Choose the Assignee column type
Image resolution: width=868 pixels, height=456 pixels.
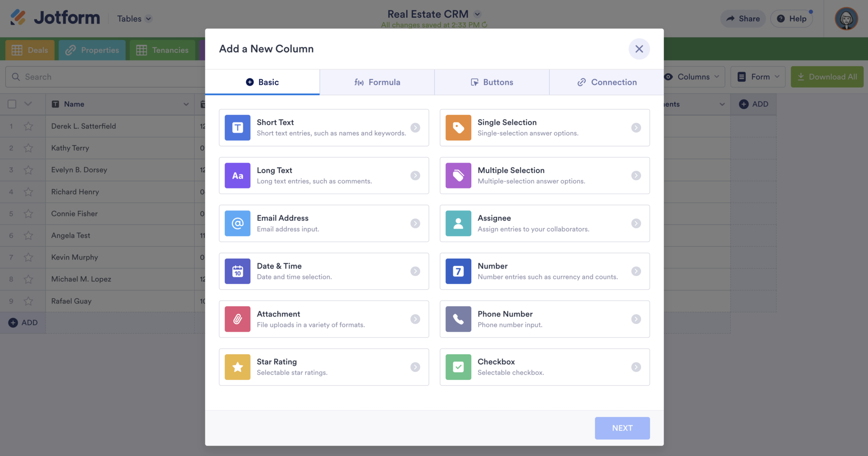(545, 223)
